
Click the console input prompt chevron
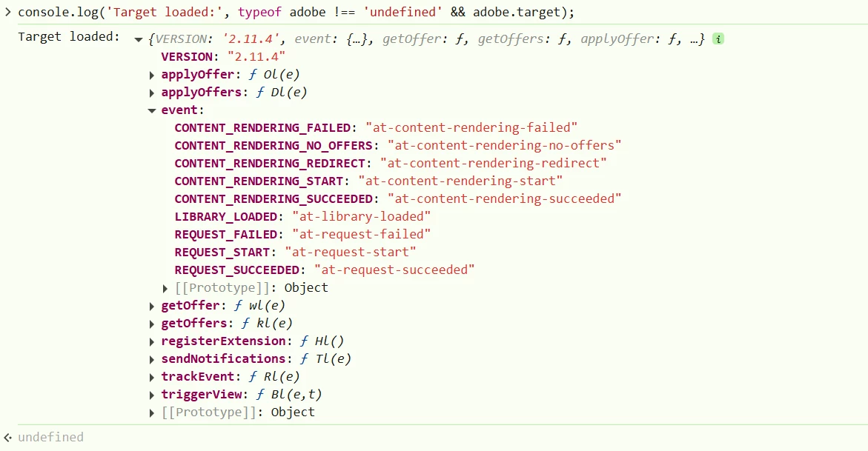(7, 12)
